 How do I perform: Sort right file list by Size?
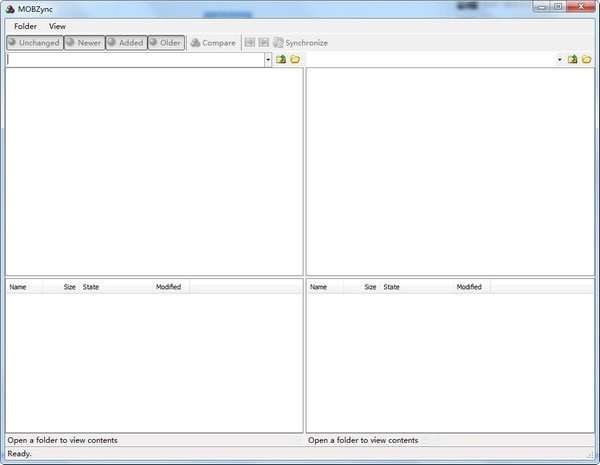361,287
